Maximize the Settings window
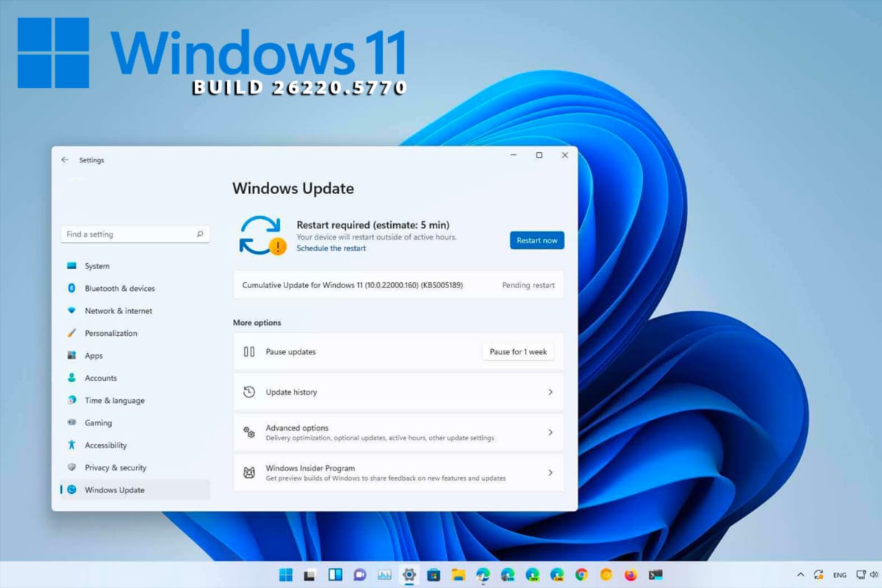 pos(539,155)
